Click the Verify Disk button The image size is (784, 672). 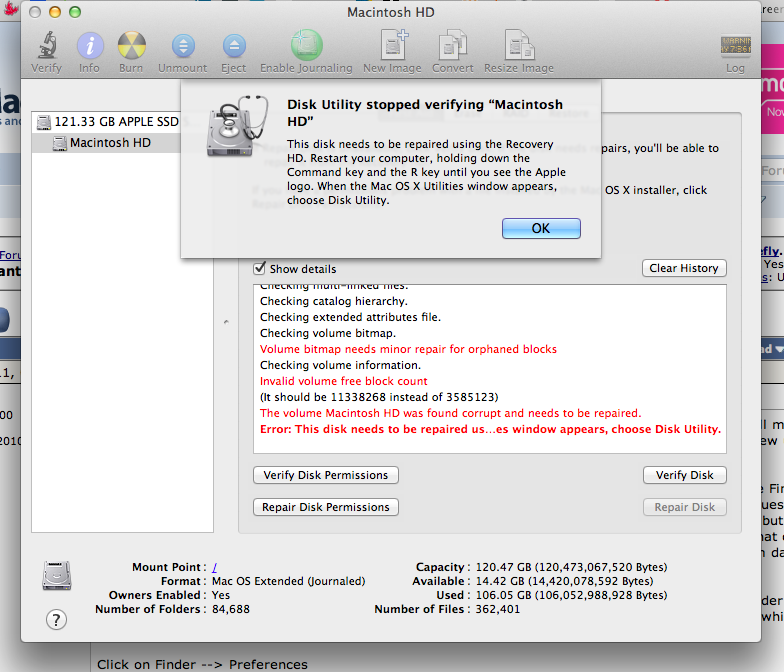(x=684, y=475)
